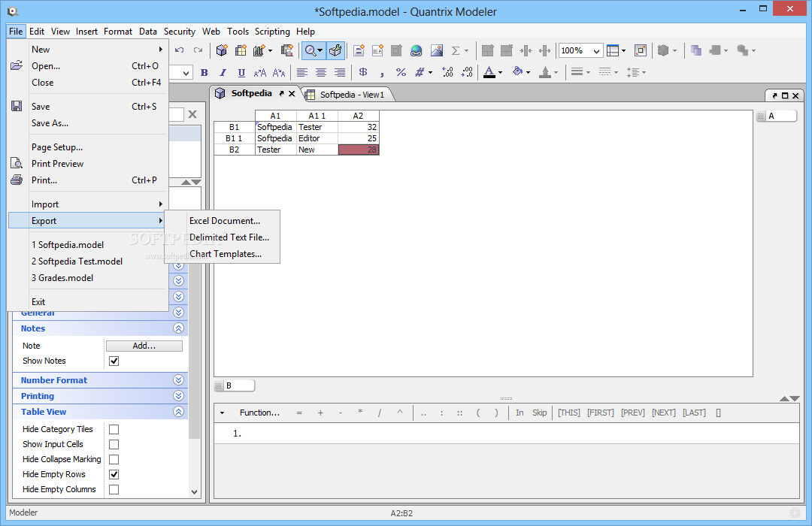Toggle Show Notes checkbox

pyautogui.click(x=114, y=361)
